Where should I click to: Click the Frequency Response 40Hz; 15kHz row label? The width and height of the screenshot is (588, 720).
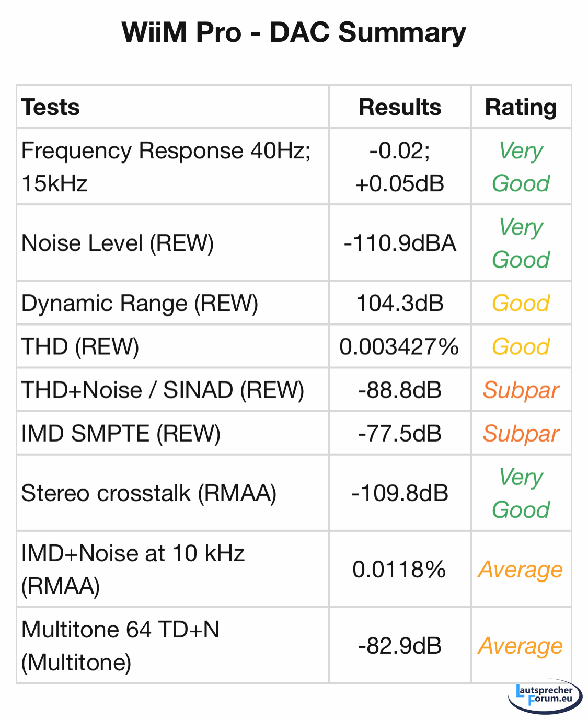click(166, 167)
